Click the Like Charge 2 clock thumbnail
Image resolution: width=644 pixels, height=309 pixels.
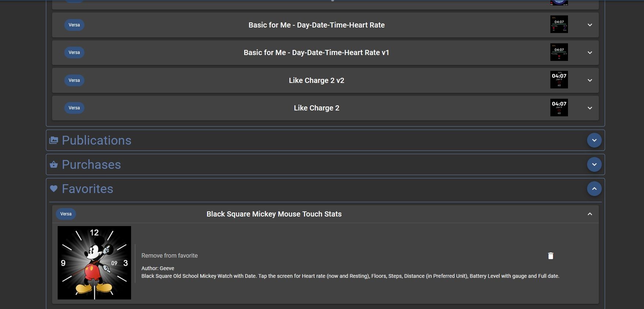tap(559, 108)
